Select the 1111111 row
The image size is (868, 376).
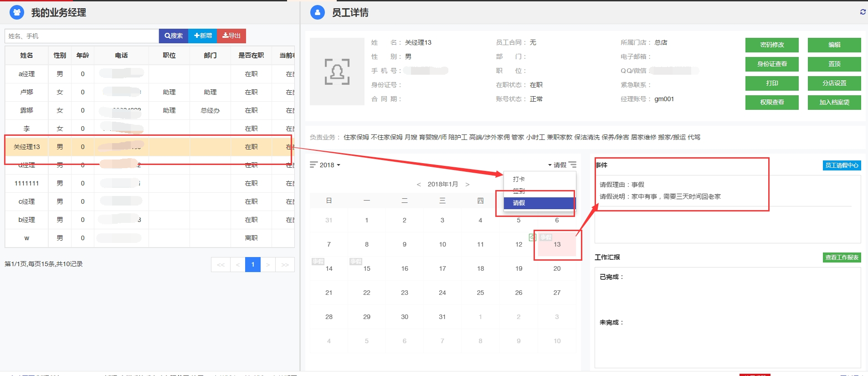tap(149, 183)
